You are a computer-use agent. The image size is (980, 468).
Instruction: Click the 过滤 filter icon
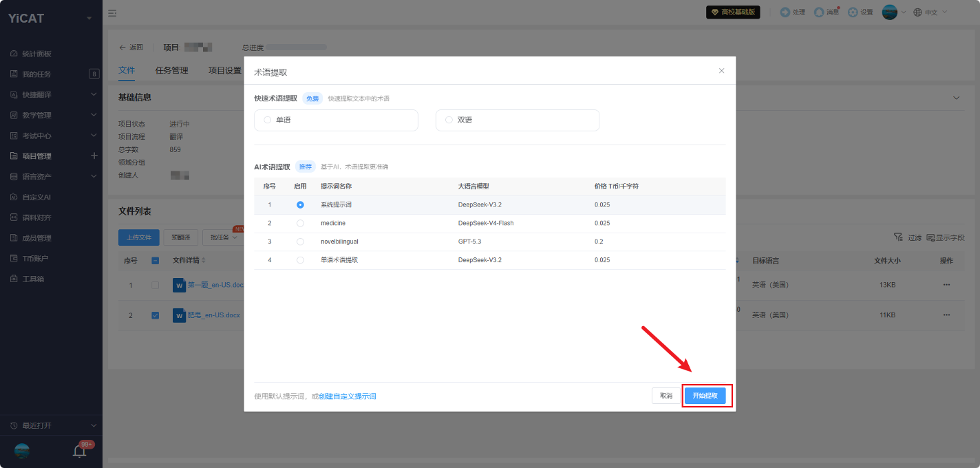pos(898,237)
